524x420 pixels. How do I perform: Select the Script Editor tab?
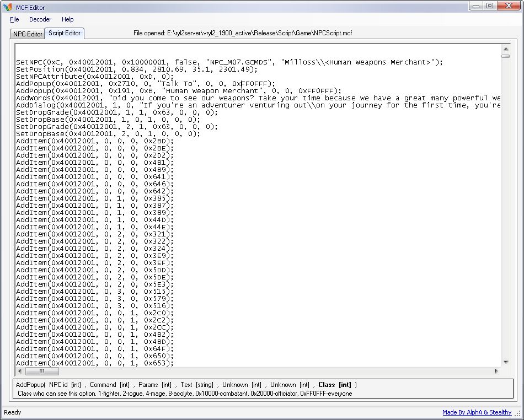(x=65, y=33)
